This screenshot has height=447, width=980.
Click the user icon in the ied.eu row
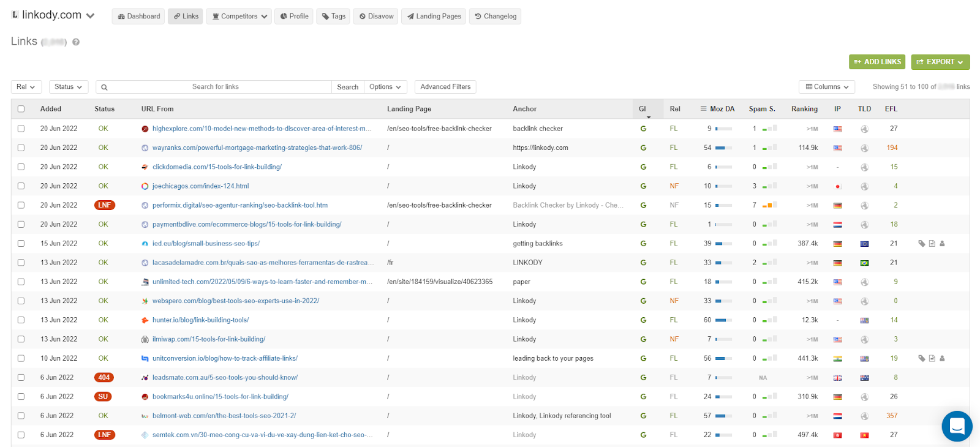[942, 244]
